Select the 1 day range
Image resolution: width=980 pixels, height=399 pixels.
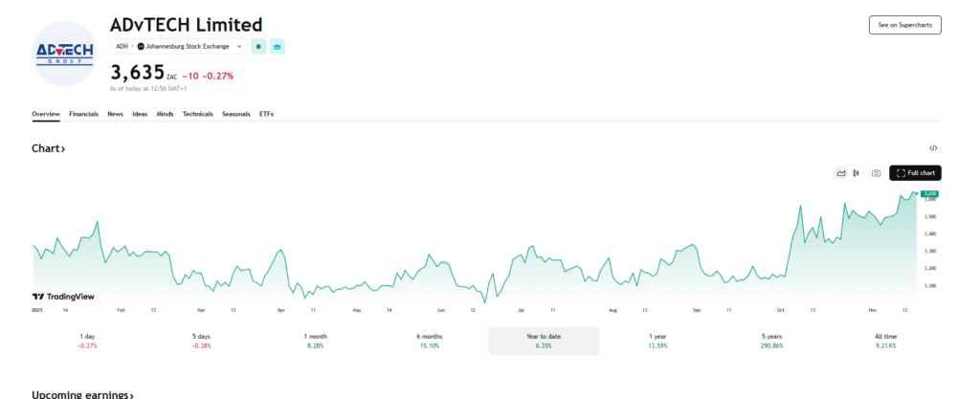point(87,341)
